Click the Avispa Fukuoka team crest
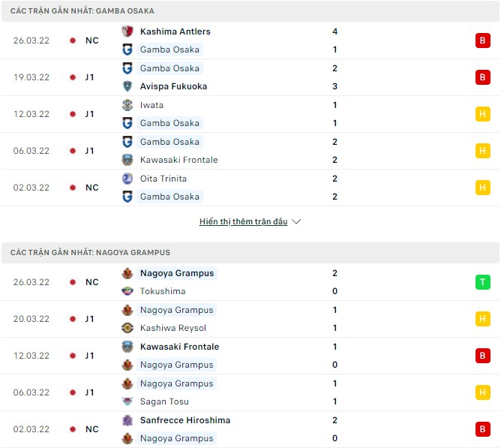This screenshot has height=448, width=504. 127,86
